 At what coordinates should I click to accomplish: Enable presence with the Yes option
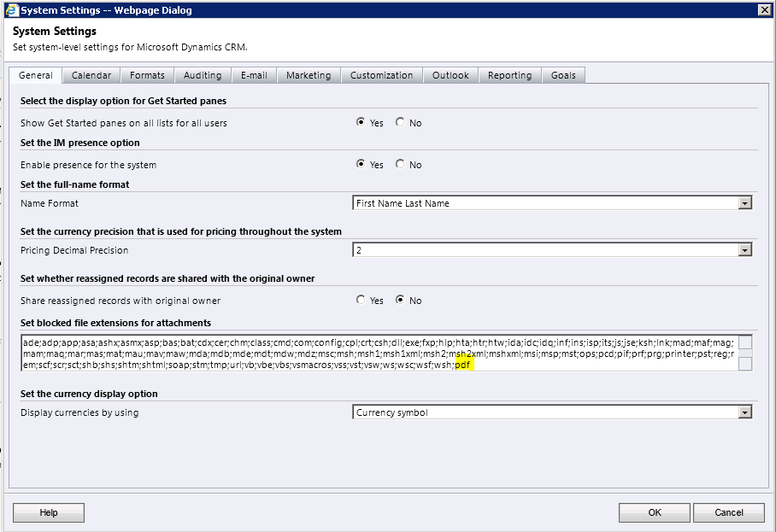[361, 164]
